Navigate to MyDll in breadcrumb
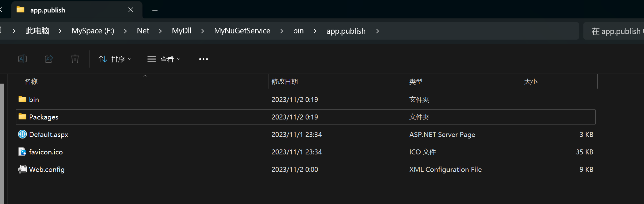Viewport: 644px width, 204px height. (182, 31)
